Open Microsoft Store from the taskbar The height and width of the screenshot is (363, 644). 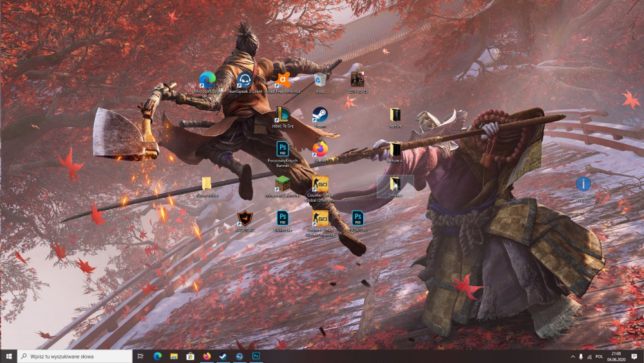pyautogui.click(x=190, y=356)
